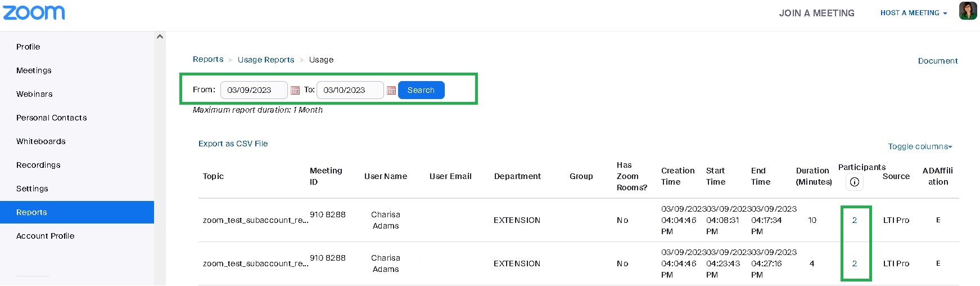Select Join a Meeting
The width and height of the screenshot is (980, 286).
click(816, 13)
